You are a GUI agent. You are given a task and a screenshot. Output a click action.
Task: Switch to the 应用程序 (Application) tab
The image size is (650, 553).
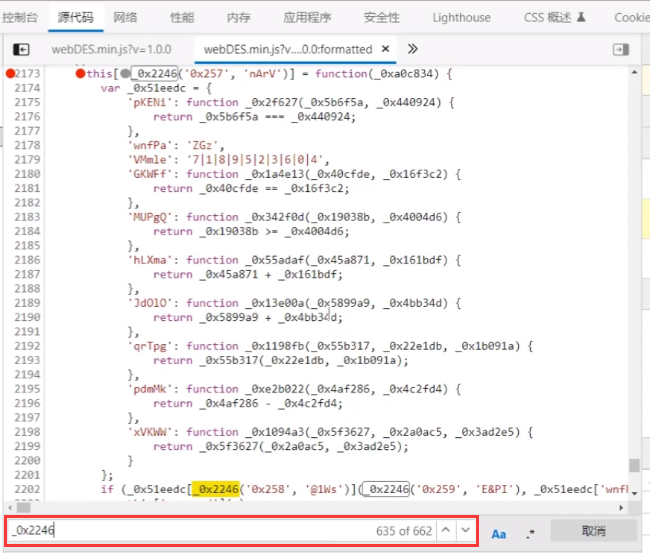click(308, 17)
